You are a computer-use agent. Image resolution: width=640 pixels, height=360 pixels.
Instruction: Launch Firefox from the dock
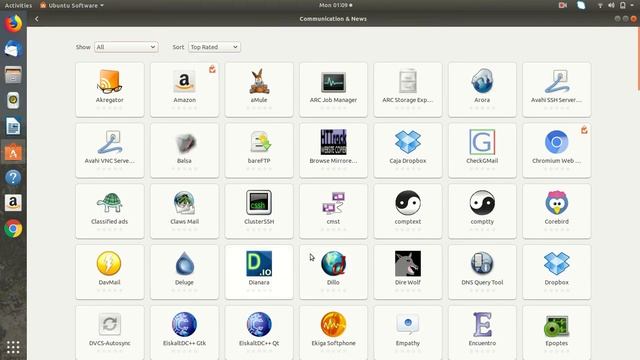coord(13,24)
